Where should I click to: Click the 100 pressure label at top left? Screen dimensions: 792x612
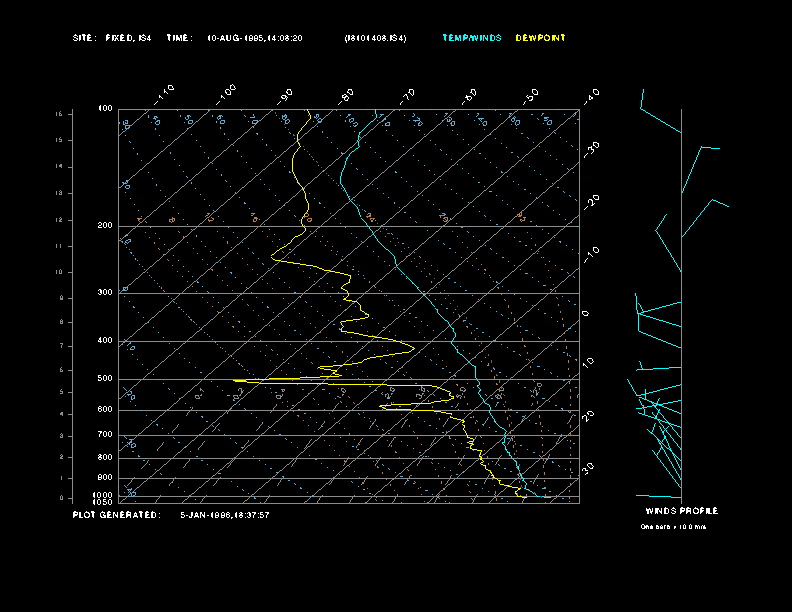point(105,108)
